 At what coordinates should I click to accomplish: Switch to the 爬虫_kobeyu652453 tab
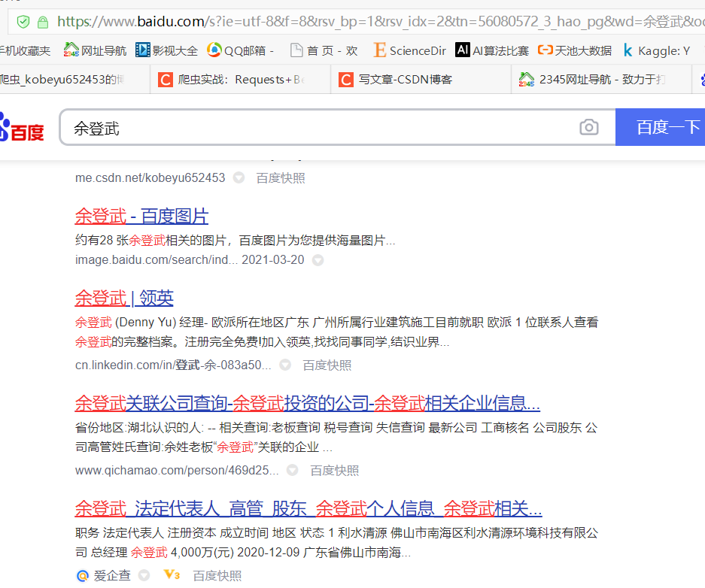74,80
